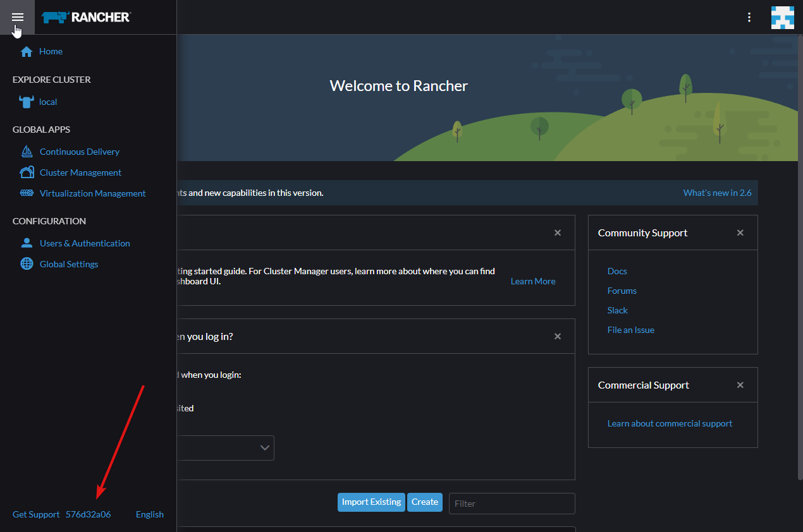Close the getting started guide panel
The image size is (803, 532).
pyautogui.click(x=558, y=233)
